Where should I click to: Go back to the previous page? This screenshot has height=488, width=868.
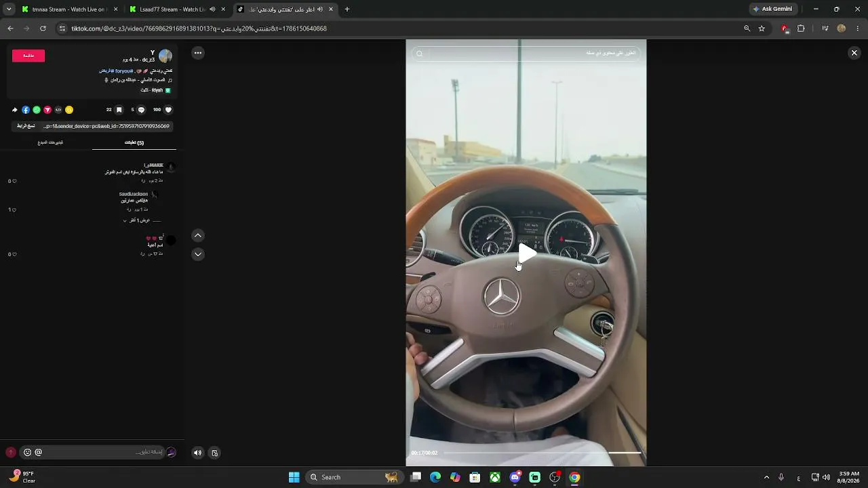10,28
